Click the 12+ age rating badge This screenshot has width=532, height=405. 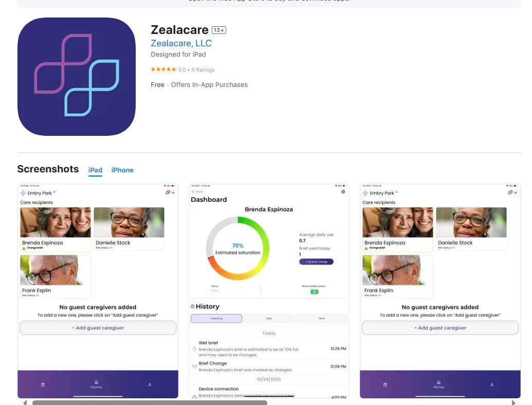[x=219, y=30]
